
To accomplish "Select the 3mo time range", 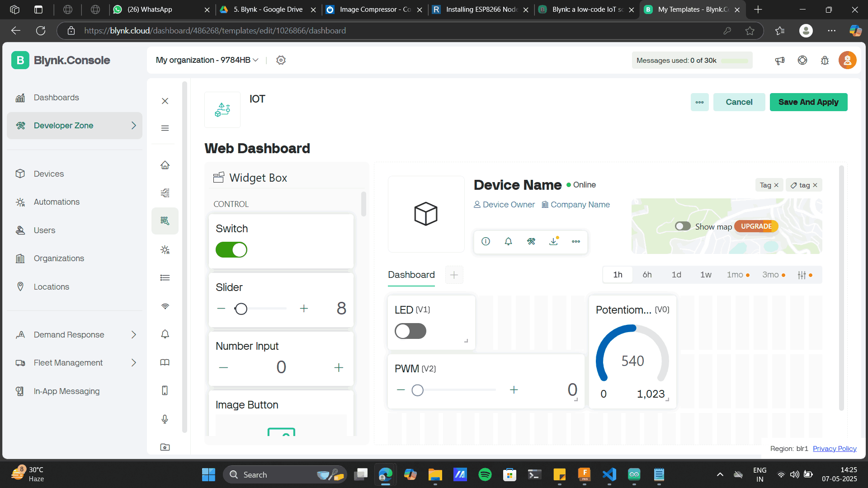I will pyautogui.click(x=774, y=275).
